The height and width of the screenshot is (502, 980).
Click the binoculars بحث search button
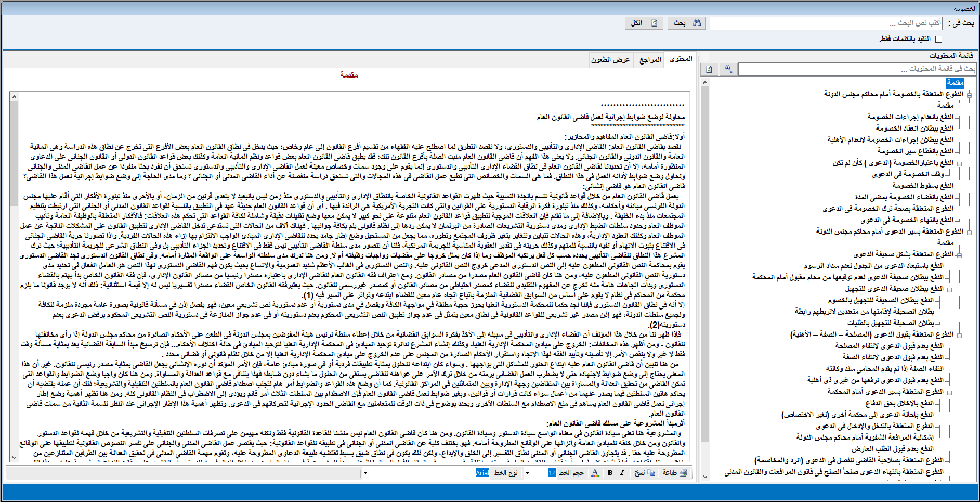pyautogui.click(x=686, y=23)
